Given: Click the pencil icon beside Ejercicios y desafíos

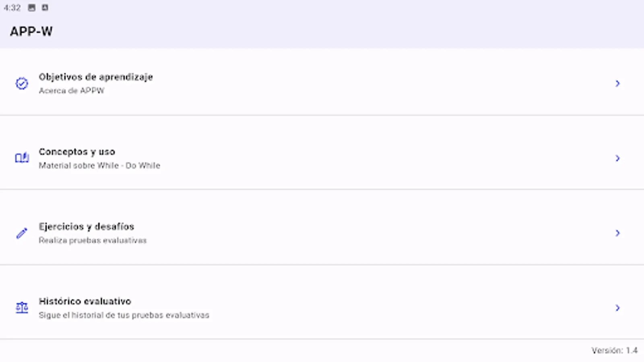Looking at the screenshot, I should tap(22, 233).
